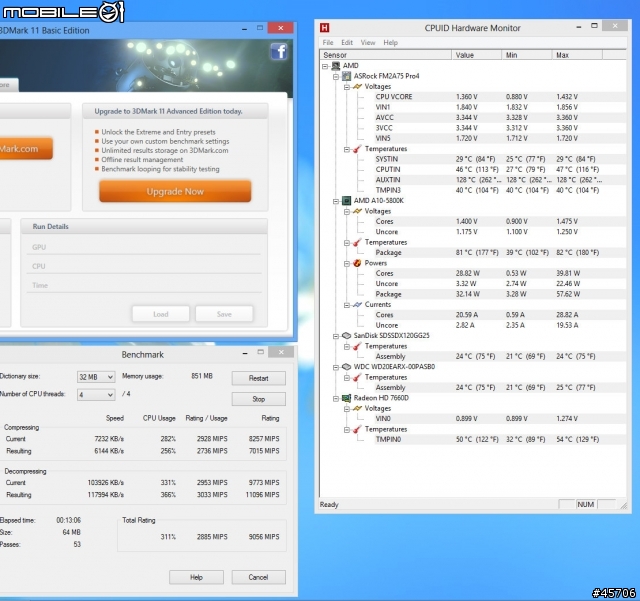Click the Currents icon under A10-5800K
The height and width of the screenshot is (601, 640).
357,305
